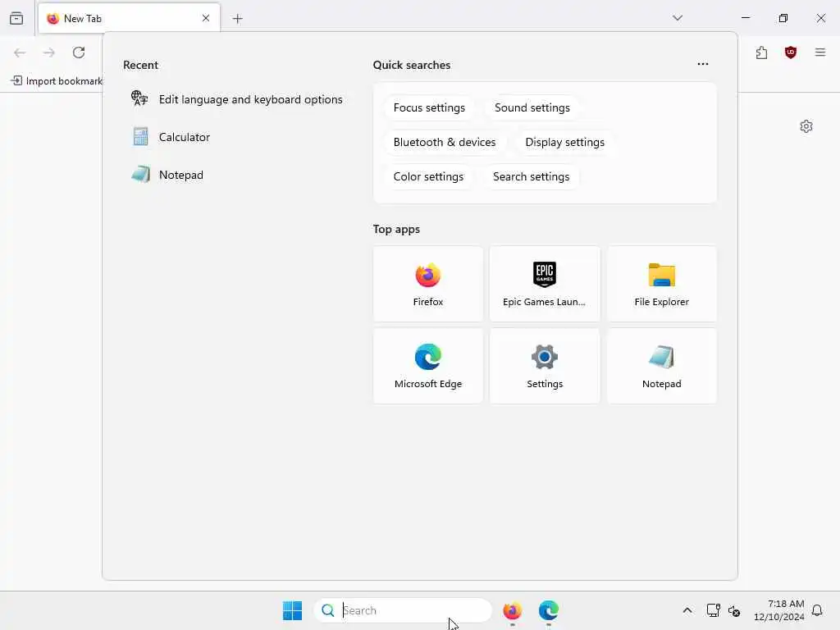
Task: Launch Firefox from Top apps
Action: click(428, 284)
